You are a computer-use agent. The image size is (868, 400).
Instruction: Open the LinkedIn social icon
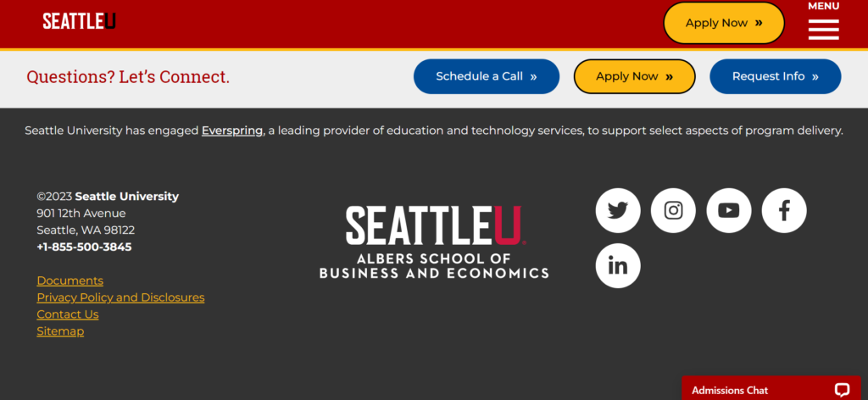click(x=618, y=265)
